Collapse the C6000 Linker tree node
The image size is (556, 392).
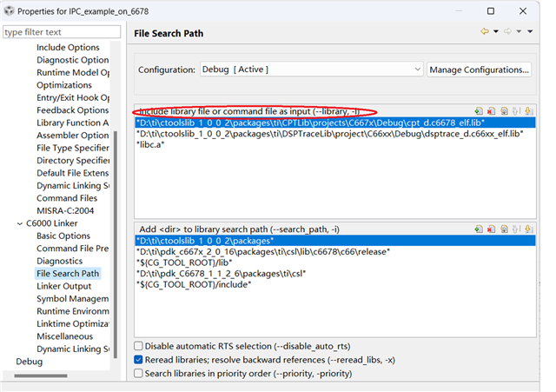pos(20,223)
